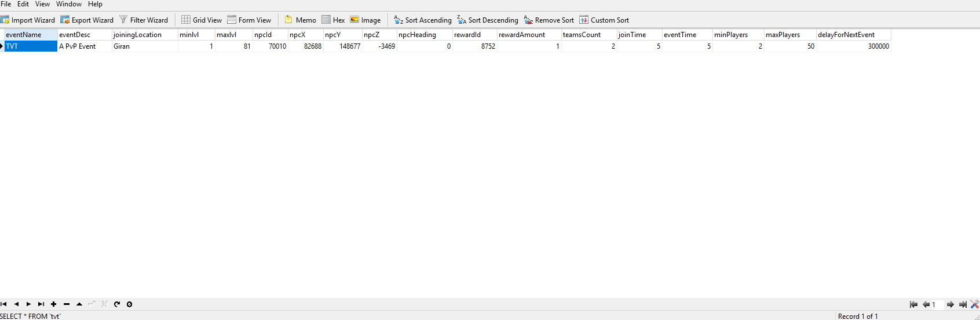This screenshot has width=980, height=320.
Task: Go to the next page arrow
Action: tap(950, 304)
